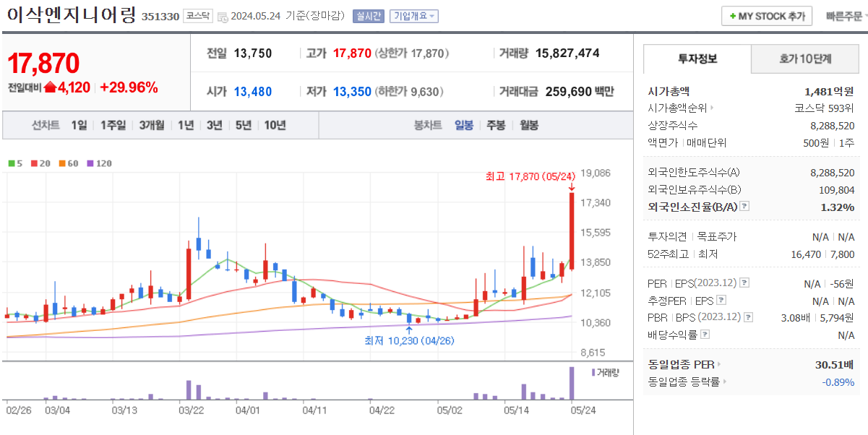Click 외국인소진율 value 1.32%
Image resolution: width=868 pixels, height=435 pixels.
pos(838,207)
